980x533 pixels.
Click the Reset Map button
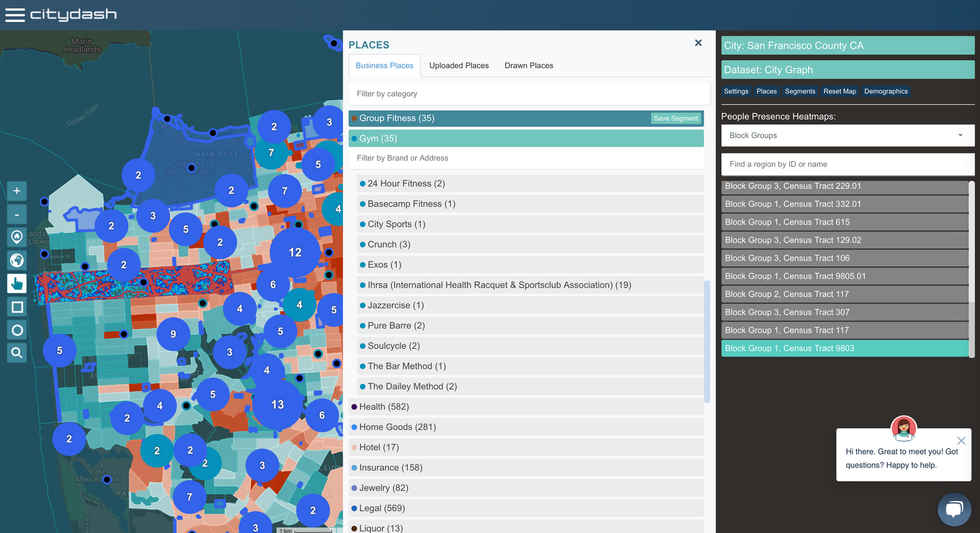[x=839, y=91]
